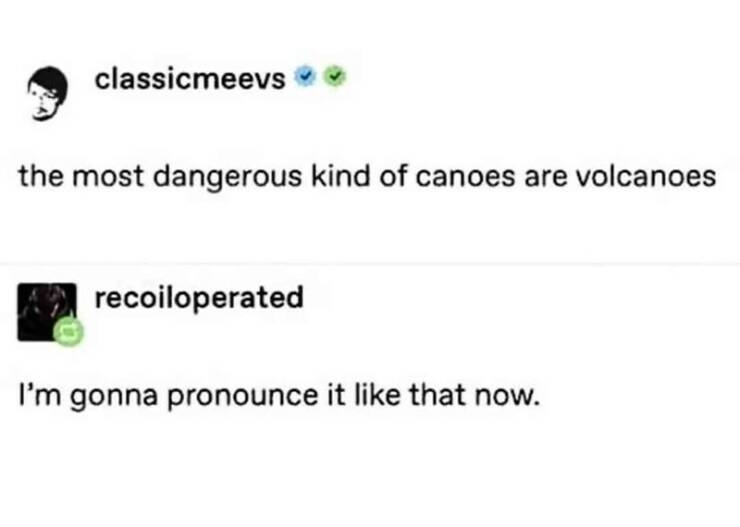Image resolution: width=740 pixels, height=527 pixels.
Task: Go to recoiloperated's blog via username
Action: [198, 297]
